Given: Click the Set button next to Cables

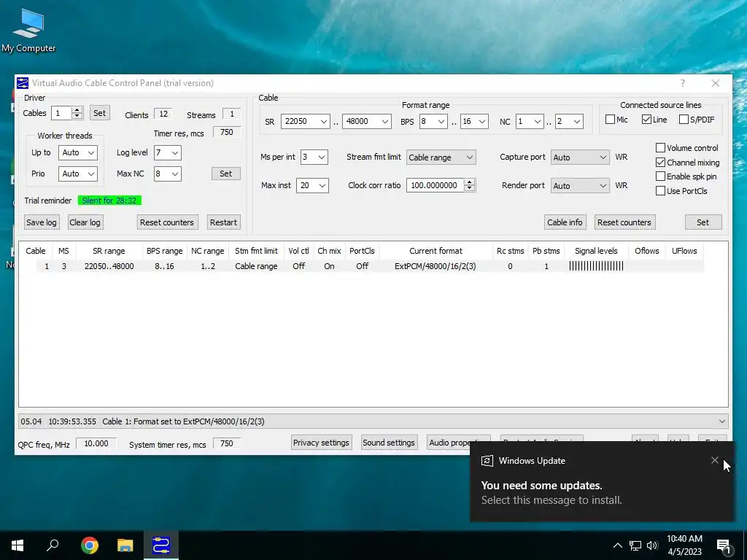Looking at the screenshot, I should point(99,113).
